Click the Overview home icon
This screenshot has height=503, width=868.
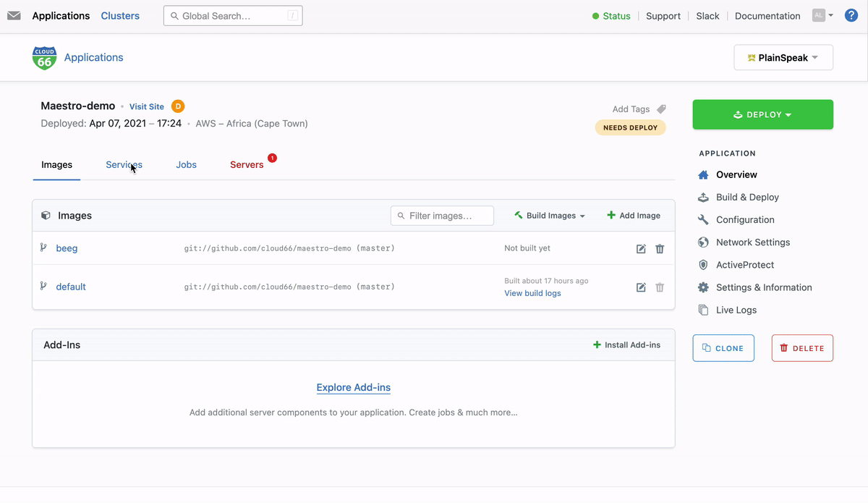click(x=703, y=174)
